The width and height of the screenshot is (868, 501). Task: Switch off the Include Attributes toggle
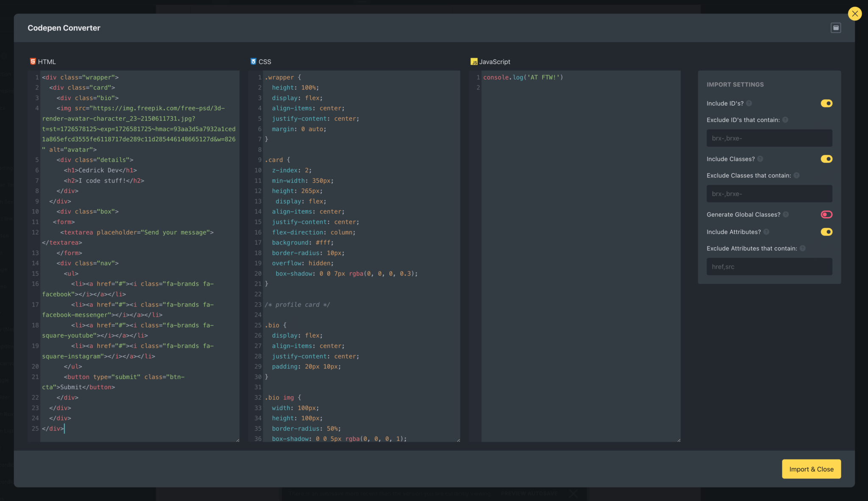click(x=826, y=232)
